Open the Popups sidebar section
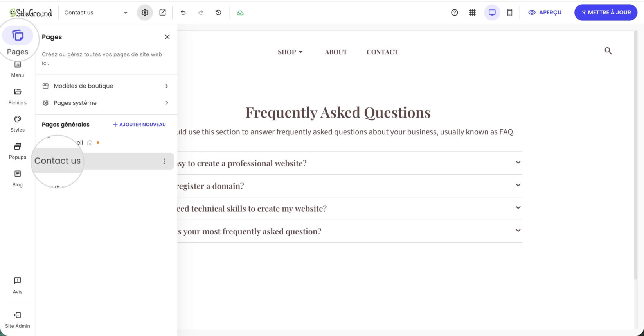644x336 pixels. [x=18, y=151]
